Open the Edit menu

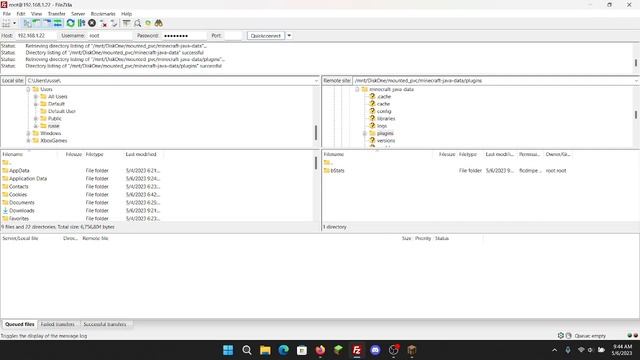pyautogui.click(x=21, y=13)
